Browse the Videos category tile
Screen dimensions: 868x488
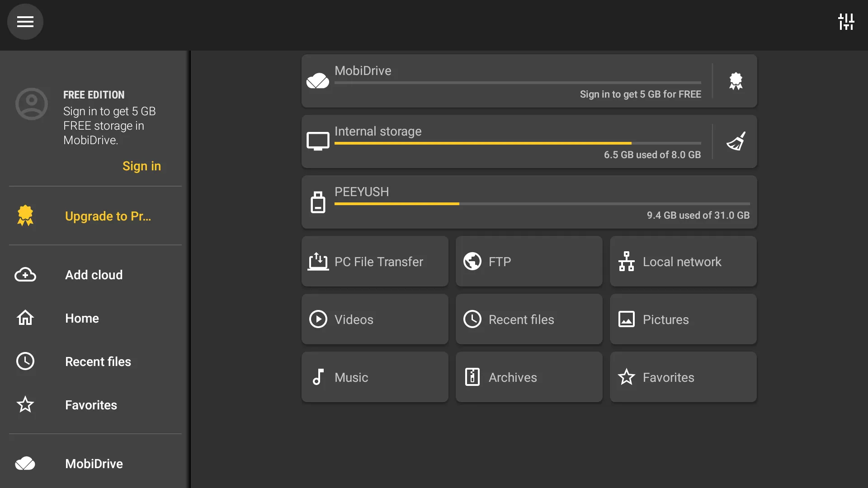375,319
